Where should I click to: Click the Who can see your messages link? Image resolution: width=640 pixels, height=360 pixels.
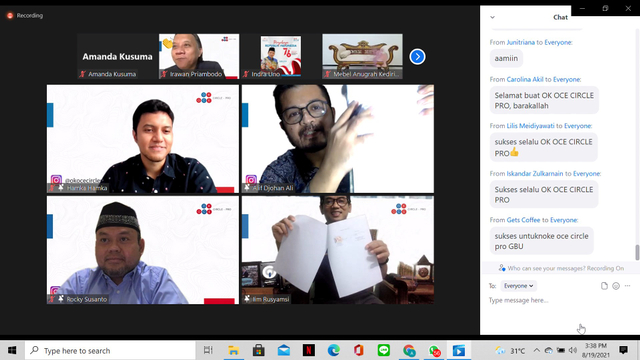coord(547,268)
